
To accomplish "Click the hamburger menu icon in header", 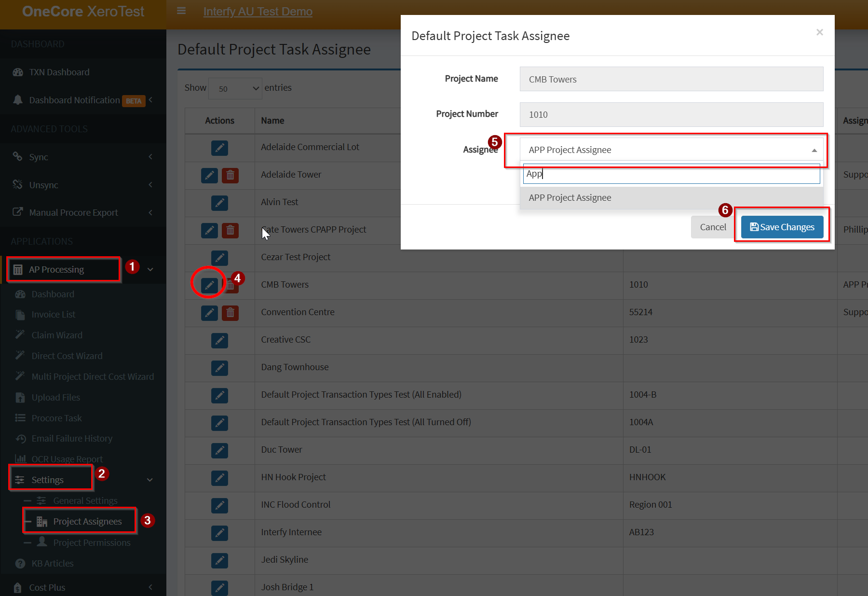I will 181,11.
